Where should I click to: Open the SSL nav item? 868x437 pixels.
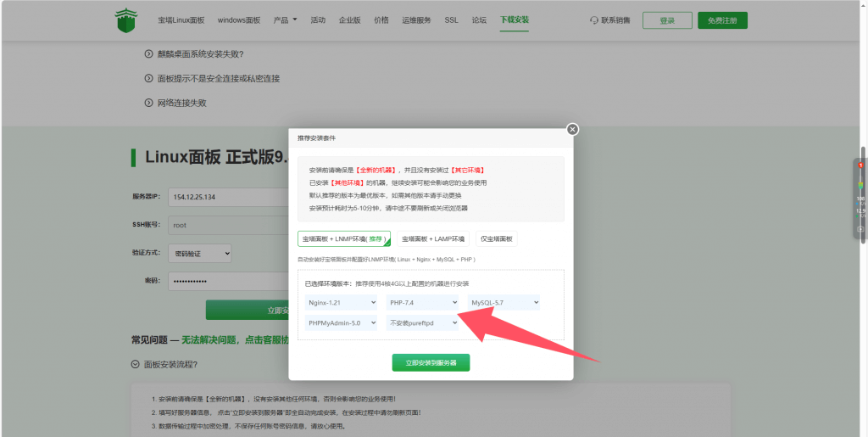pos(451,20)
